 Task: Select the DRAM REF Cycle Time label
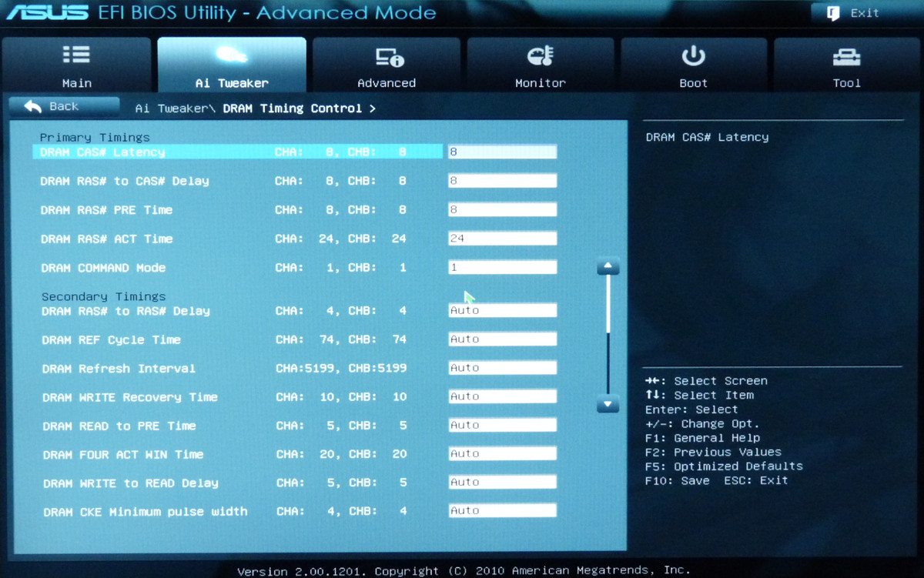click(111, 339)
